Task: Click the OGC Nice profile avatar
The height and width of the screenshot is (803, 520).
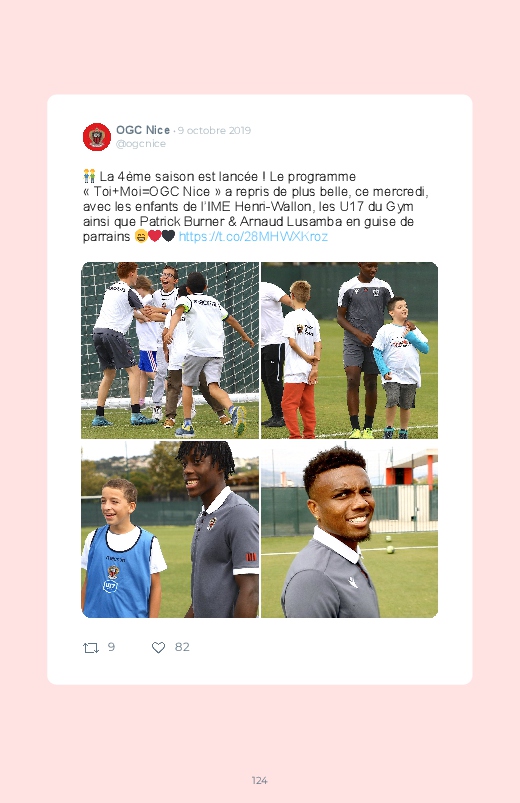Action: point(97,137)
